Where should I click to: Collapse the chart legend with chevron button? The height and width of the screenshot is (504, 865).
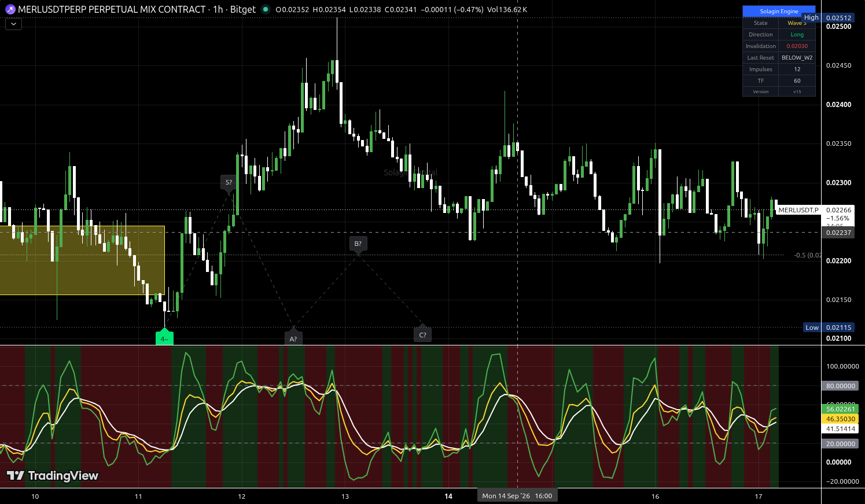[x=13, y=24]
